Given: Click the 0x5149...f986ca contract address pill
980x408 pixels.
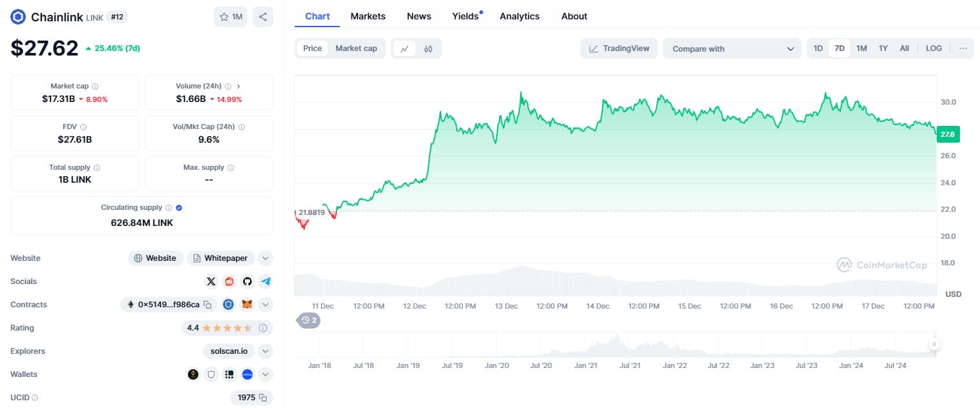Looking at the screenshot, I should coord(168,305).
